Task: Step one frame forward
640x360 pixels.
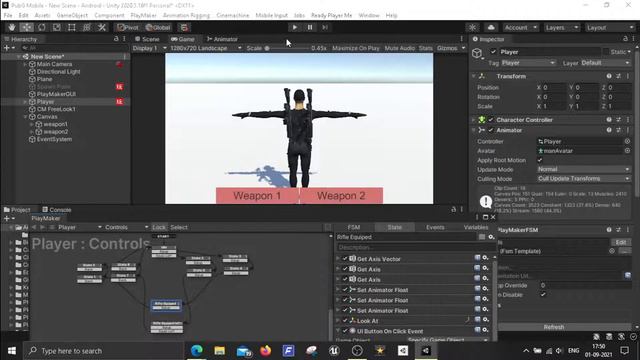Action: pyautogui.click(x=325, y=27)
